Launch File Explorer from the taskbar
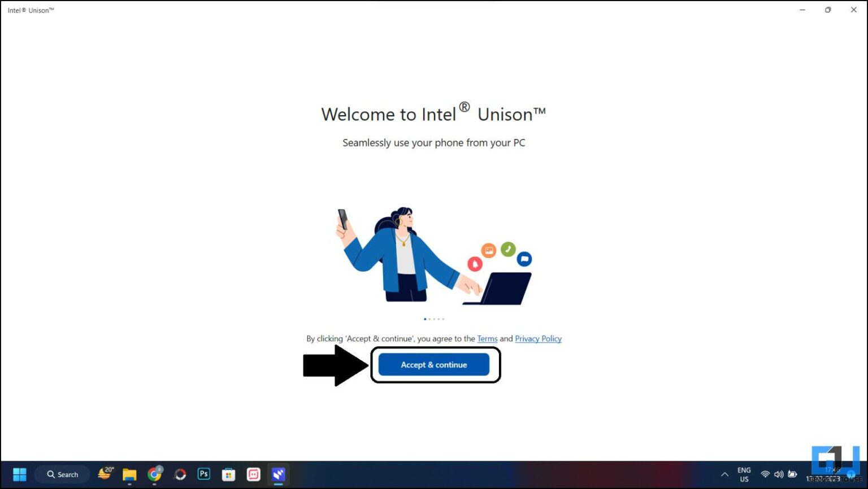868x489 pixels. click(x=129, y=474)
